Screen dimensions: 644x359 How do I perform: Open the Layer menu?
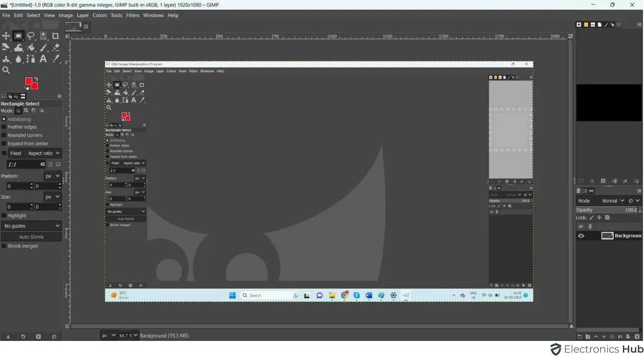(83, 15)
